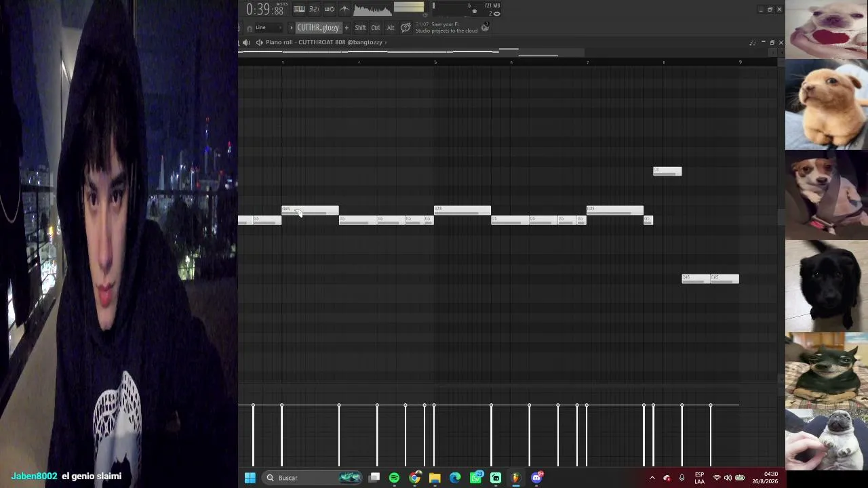Click the taskbar Buscar search box
Screen dimensions: 868x488
tap(311, 478)
